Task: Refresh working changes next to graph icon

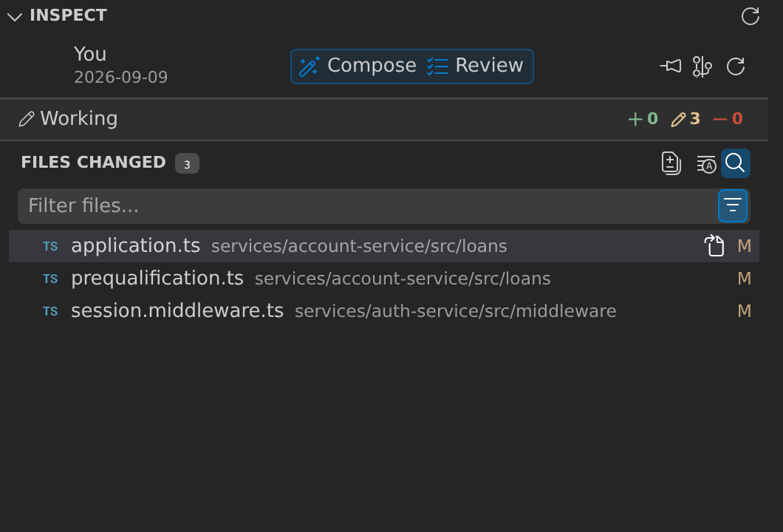Action: [x=736, y=66]
